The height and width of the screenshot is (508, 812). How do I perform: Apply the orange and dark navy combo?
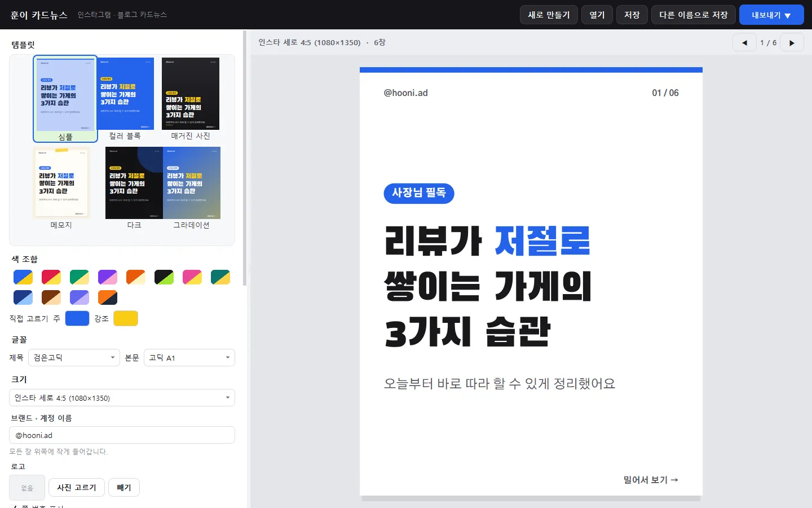click(x=108, y=297)
